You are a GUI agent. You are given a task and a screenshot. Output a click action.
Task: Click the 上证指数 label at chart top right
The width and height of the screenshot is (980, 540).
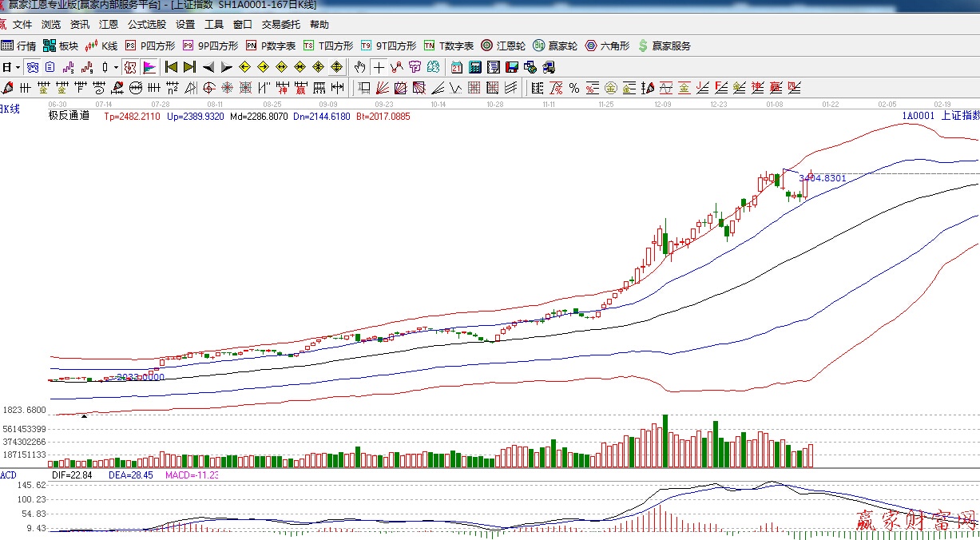[959, 116]
